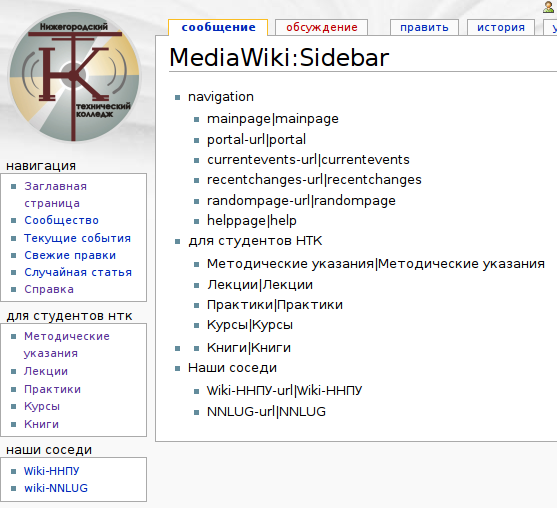Go to Заглавная страница link
The width and height of the screenshot is (557, 508).
55,195
